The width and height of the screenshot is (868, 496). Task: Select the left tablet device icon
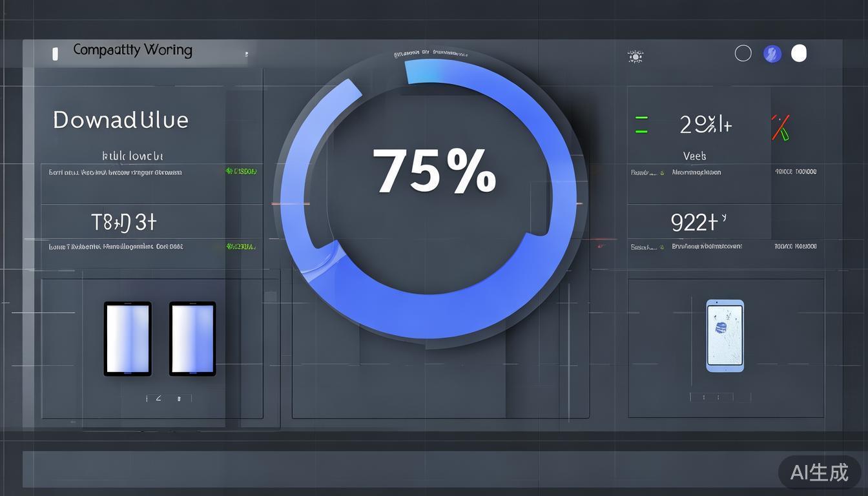coord(127,338)
